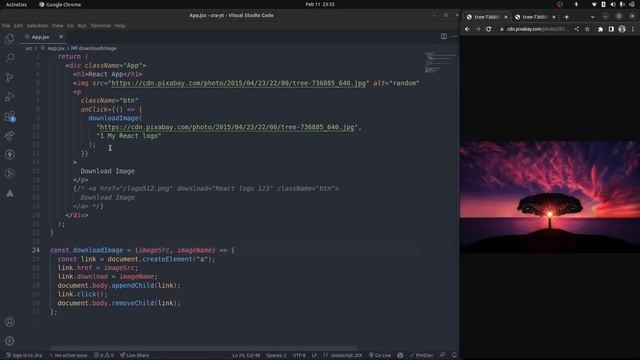Click the Prettier status bar item
The image size is (640, 360).
422,356
